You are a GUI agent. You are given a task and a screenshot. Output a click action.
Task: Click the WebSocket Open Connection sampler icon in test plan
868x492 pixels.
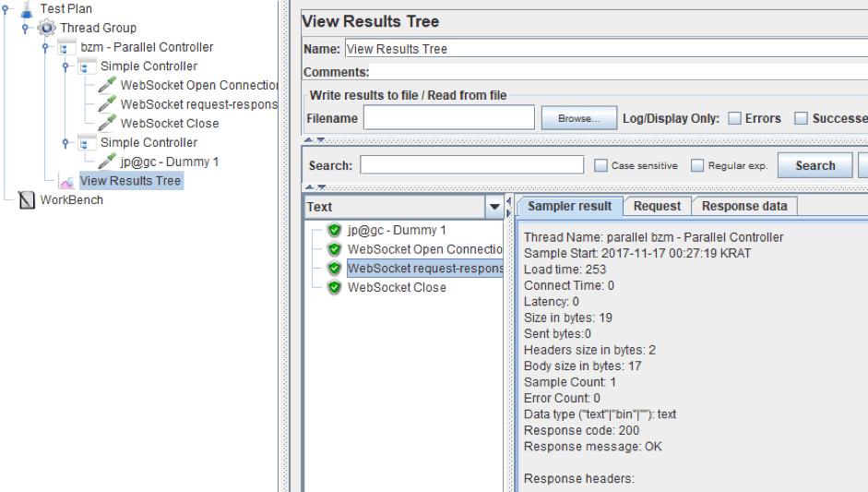click(107, 85)
